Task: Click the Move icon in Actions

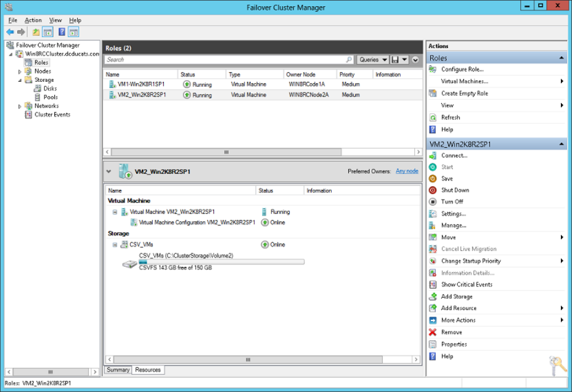Action: 433,238
